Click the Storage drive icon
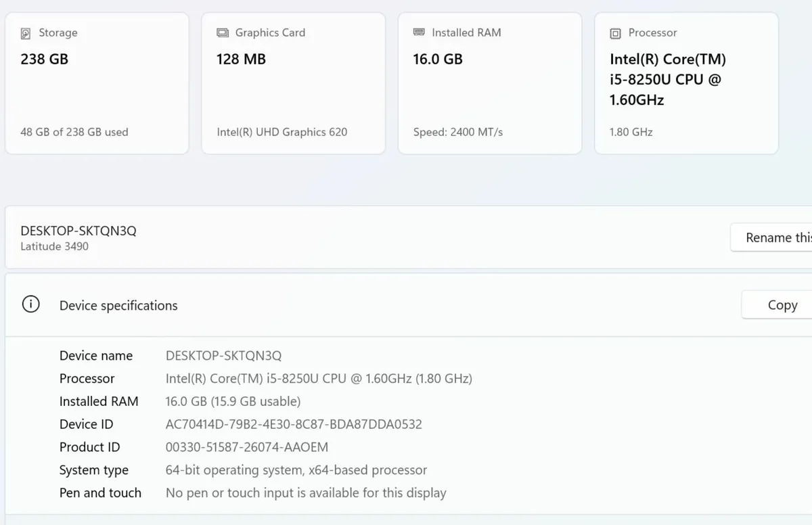This screenshot has height=525, width=812. click(27, 32)
